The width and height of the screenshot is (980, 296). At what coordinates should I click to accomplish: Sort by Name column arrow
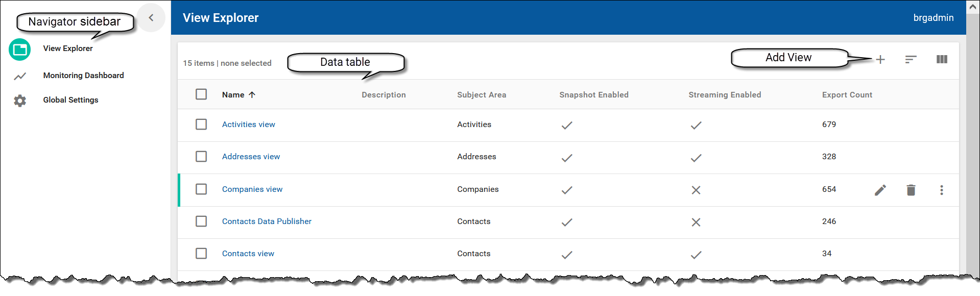click(252, 95)
